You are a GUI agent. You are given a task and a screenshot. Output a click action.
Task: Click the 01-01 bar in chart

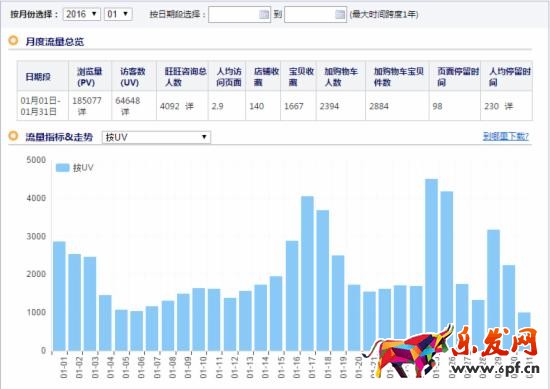[x=59, y=296]
